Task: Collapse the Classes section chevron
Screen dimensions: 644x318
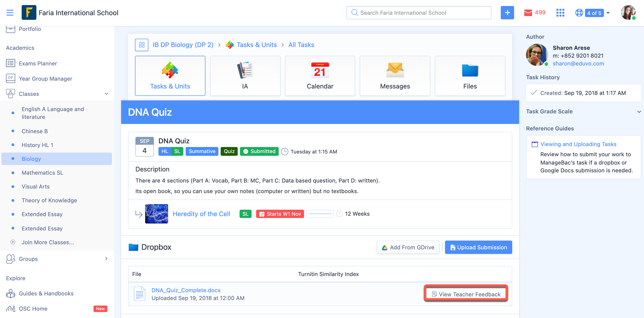Action: [106, 94]
